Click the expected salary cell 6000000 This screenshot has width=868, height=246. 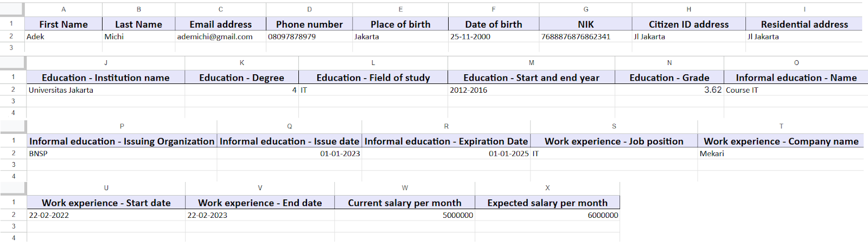click(x=547, y=216)
